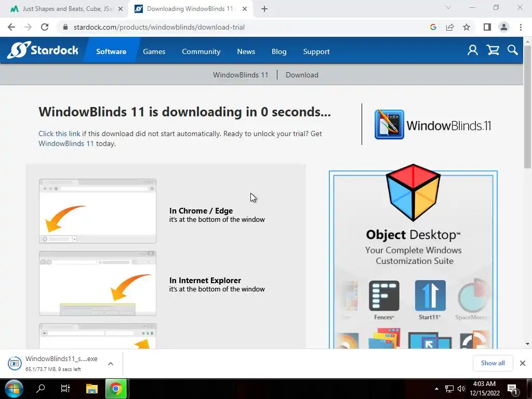Image resolution: width=532 pixels, height=399 pixels.
Task: Click the Chrome taskbar icon
Action: tap(116, 389)
